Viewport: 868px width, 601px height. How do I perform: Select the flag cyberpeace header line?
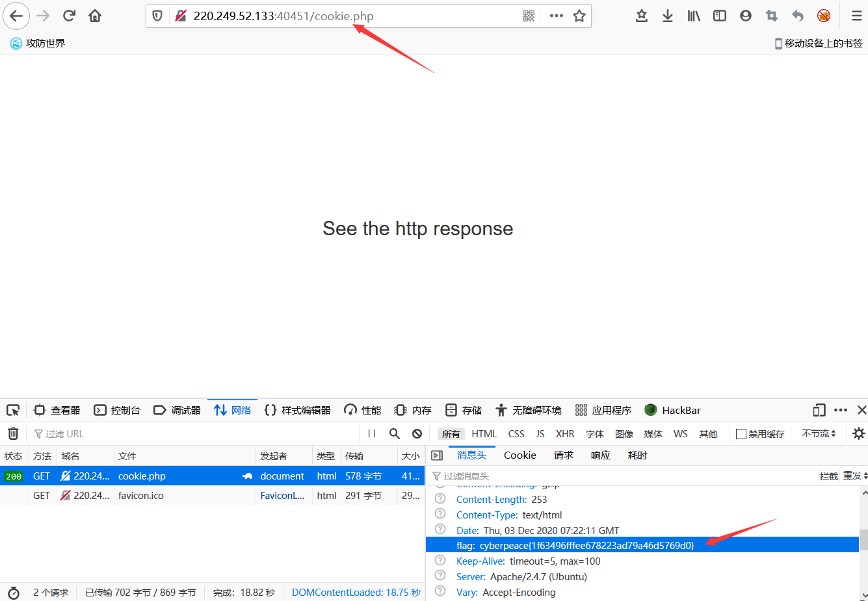tap(642, 545)
